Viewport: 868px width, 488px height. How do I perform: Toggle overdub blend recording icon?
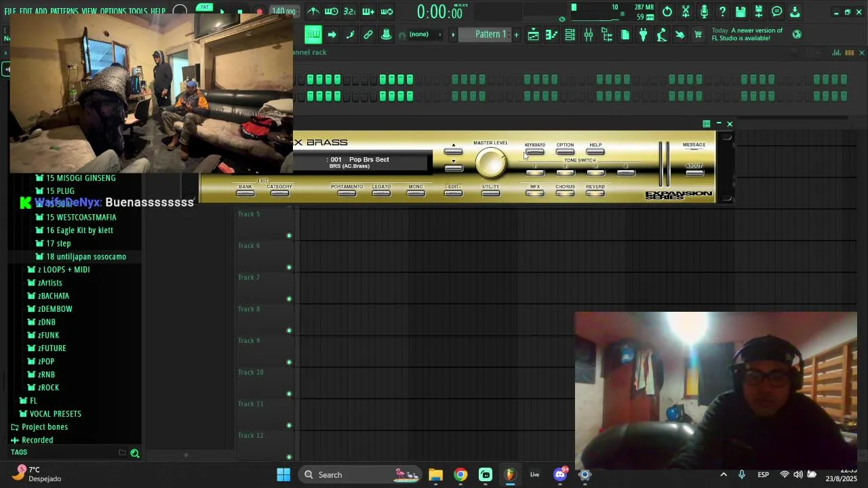tap(368, 12)
